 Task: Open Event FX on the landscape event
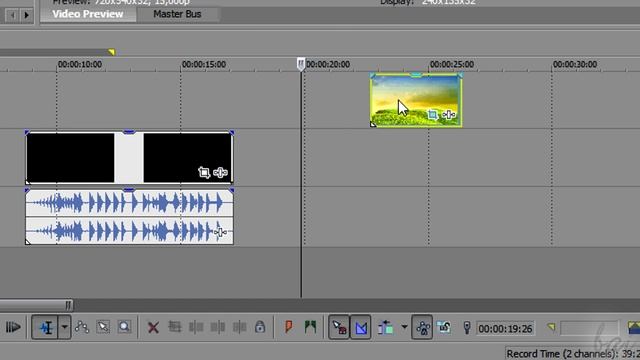pyautogui.click(x=449, y=115)
